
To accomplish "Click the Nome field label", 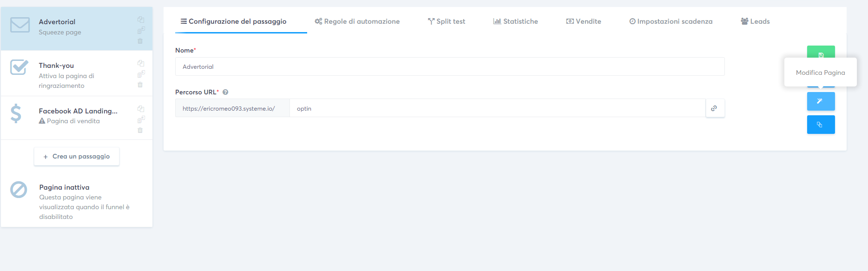I will (185, 50).
